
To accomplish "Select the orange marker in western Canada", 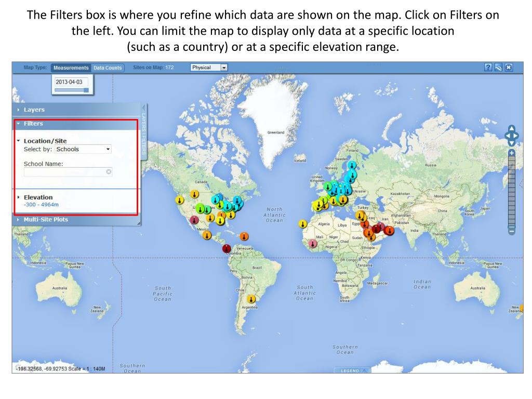I will pos(194,194).
